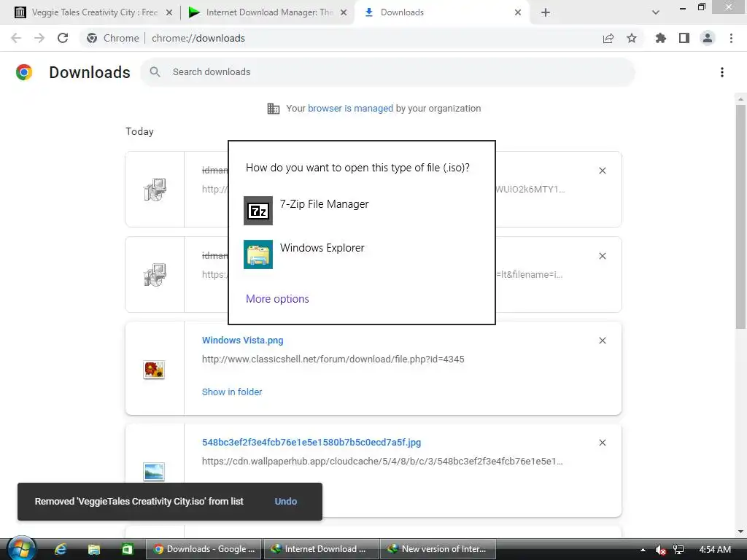This screenshot has width=747, height=560.
Task: Open the Extensions puzzle icon
Action: tap(660, 38)
